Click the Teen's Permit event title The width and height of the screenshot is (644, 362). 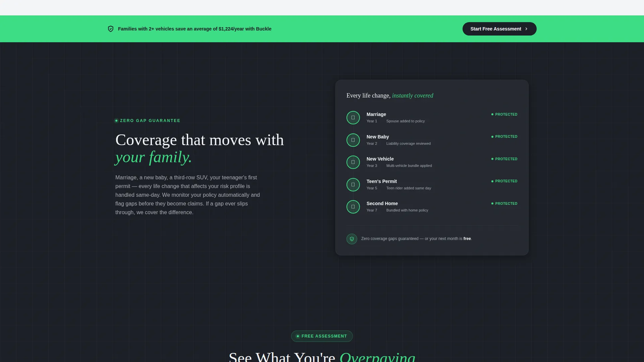point(382,181)
